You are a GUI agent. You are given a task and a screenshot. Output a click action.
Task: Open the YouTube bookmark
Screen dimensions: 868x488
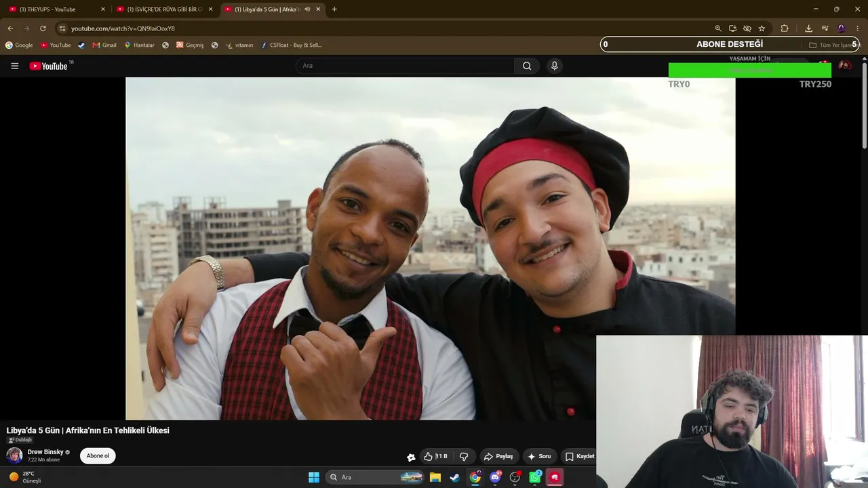point(56,45)
